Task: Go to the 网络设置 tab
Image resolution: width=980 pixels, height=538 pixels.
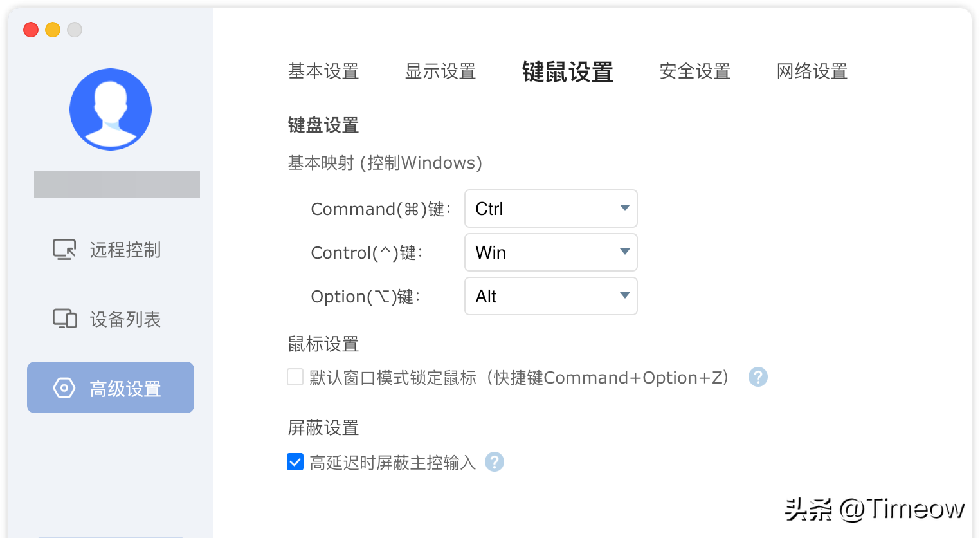Action: click(x=812, y=71)
